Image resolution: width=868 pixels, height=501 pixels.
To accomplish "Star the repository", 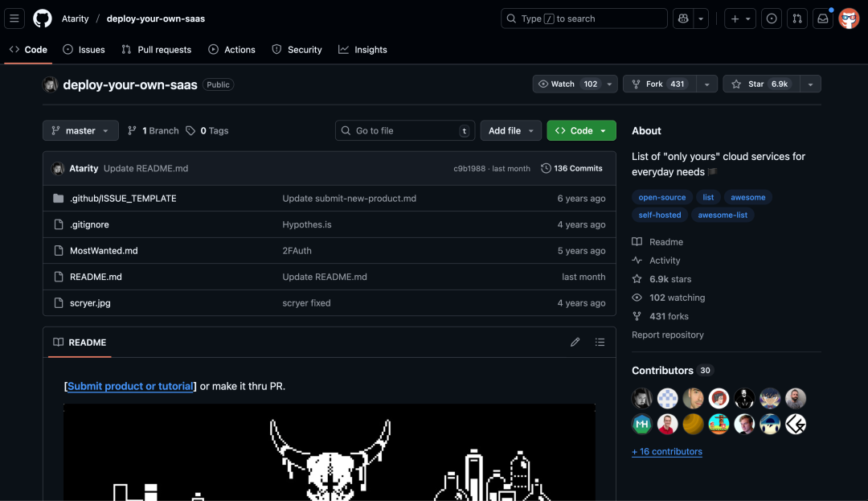I will [762, 84].
